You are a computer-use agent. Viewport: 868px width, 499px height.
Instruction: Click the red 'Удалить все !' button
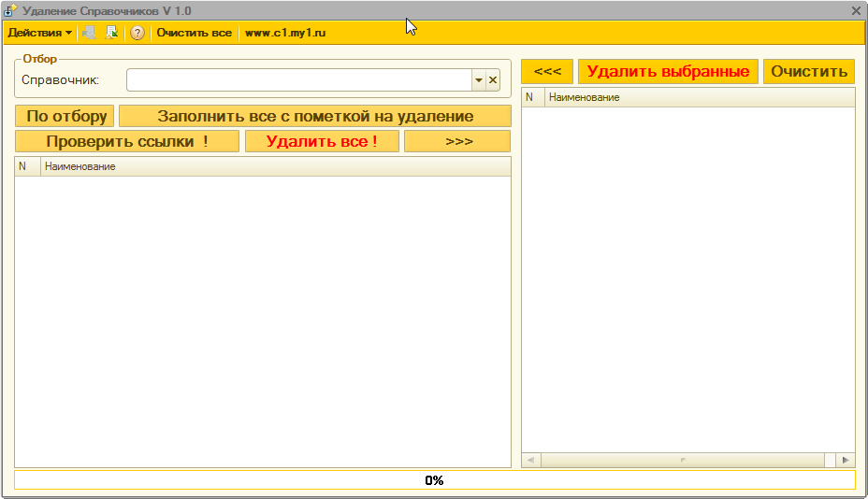pos(322,142)
